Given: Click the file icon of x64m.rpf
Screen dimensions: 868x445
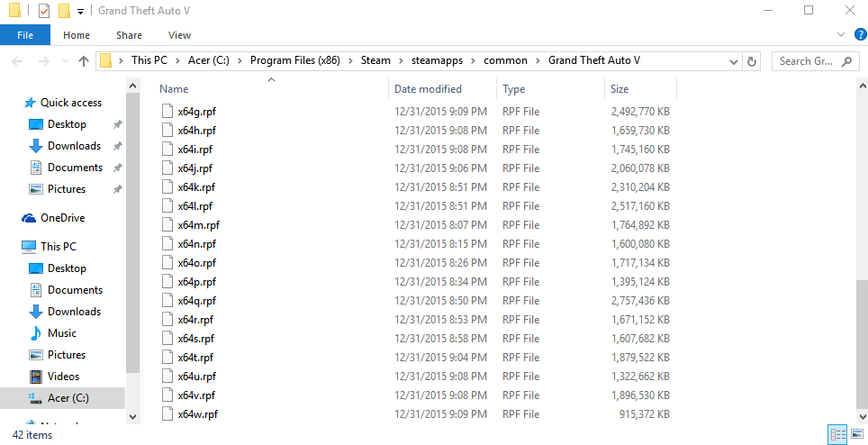Looking at the screenshot, I should pos(167,224).
